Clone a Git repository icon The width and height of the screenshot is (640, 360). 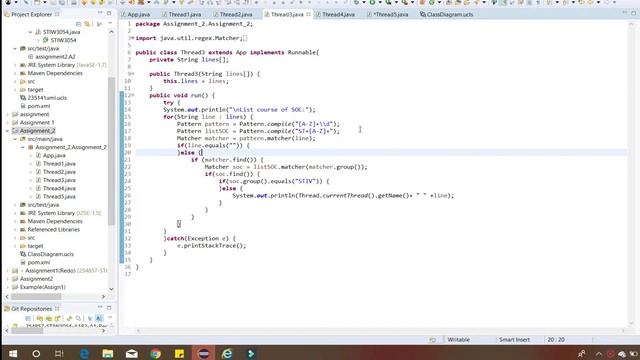point(49,318)
